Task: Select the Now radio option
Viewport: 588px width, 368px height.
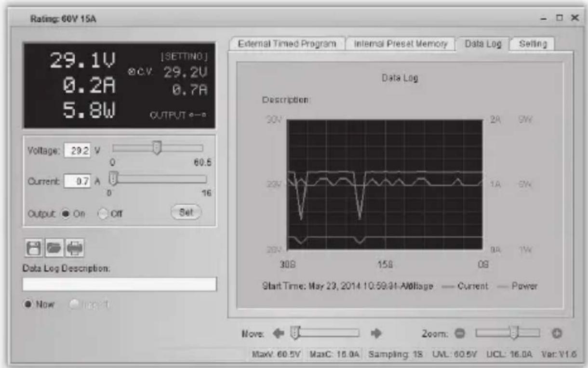Action: [28, 304]
